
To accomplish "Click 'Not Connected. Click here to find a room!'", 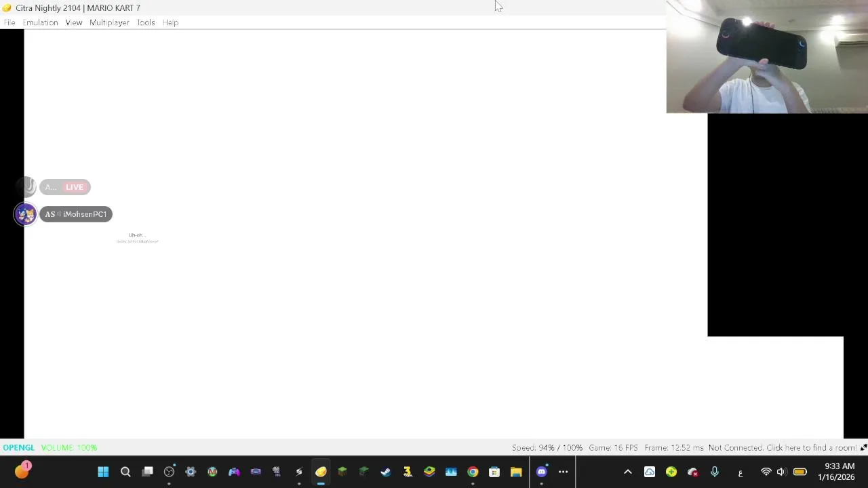I will coord(782,447).
